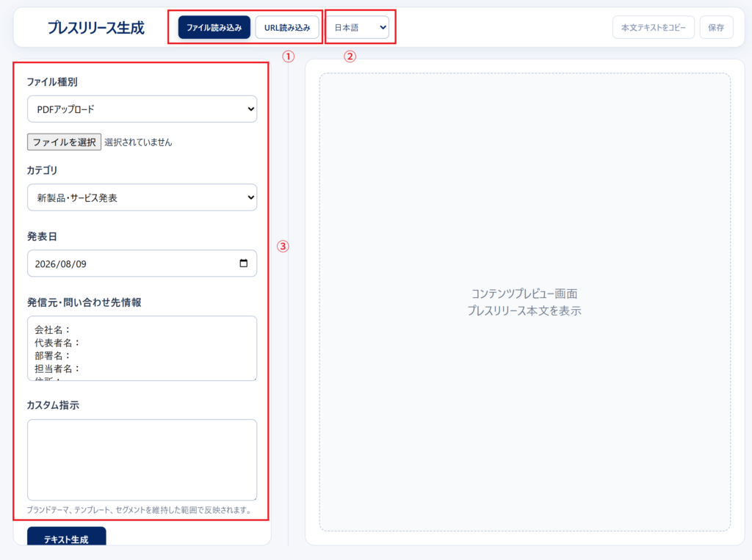Click the カスタム指示 label
Viewport: 752px width, 560px height.
tap(53, 405)
